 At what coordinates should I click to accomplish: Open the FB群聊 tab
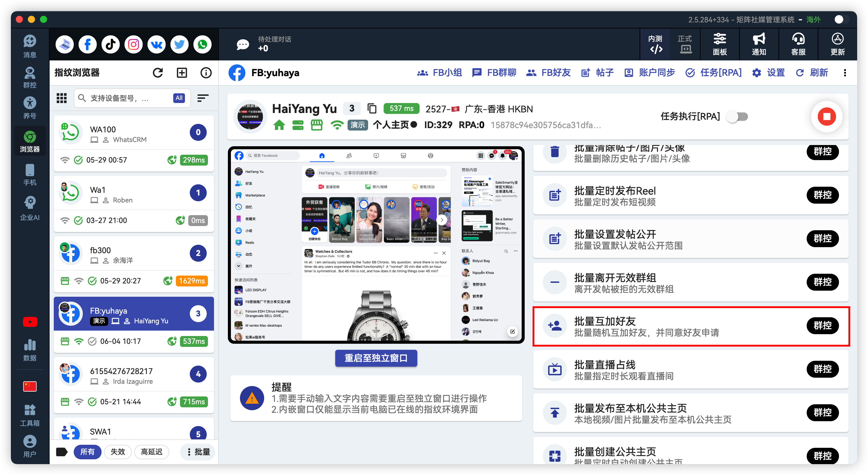pos(494,73)
